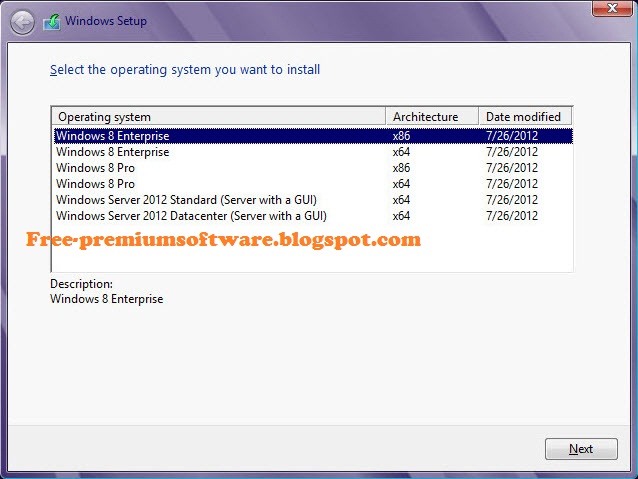Sort by Date modified column header
Viewport: 638px width, 479px height.
(x=525, y=117)
